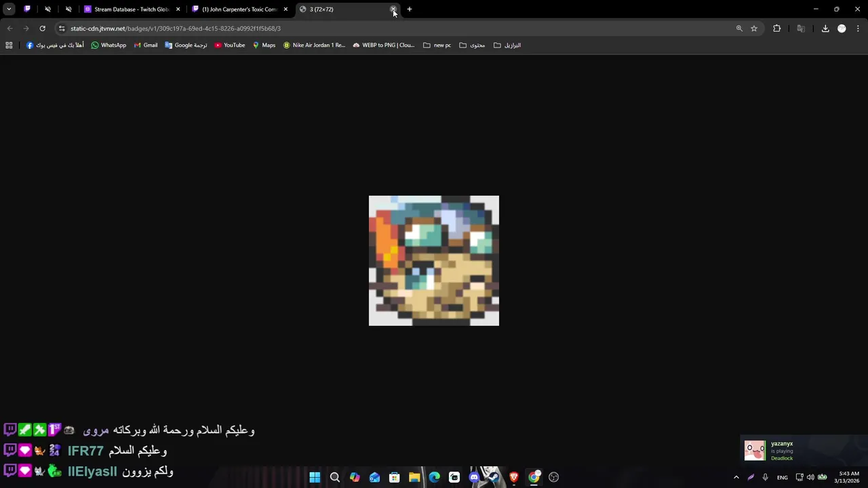The height and width of the screenshot is (488, 868).
Task: Go back to previous page
Action: pos(9,28)
